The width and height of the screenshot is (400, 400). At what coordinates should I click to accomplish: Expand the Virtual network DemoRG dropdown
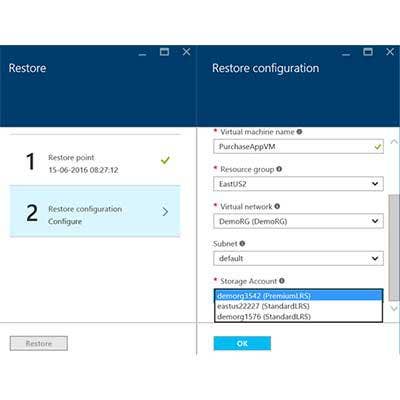pos(298,221)
